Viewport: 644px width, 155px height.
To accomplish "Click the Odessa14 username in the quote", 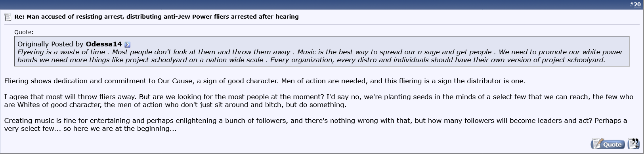I will pos(104,44).
